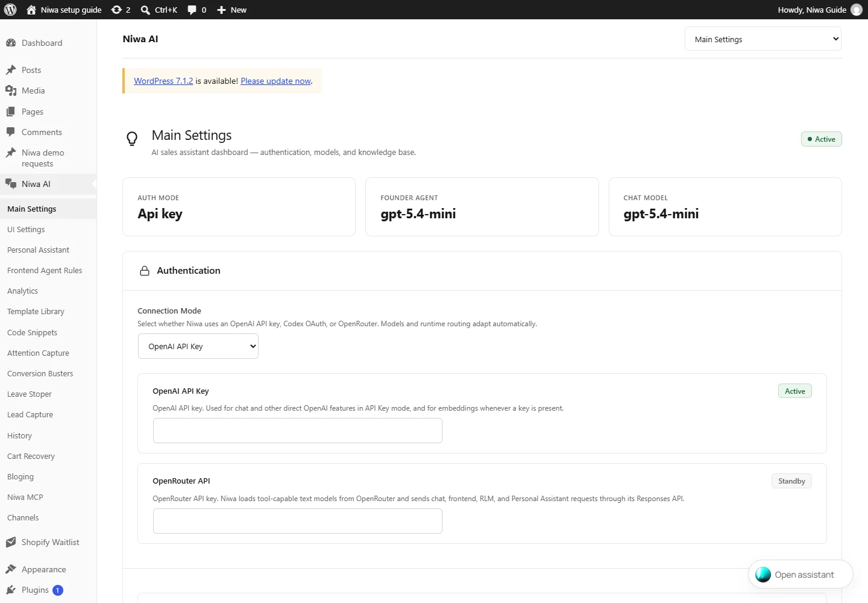Follow the WordPress 7.1.2 link

pos(163,81)
